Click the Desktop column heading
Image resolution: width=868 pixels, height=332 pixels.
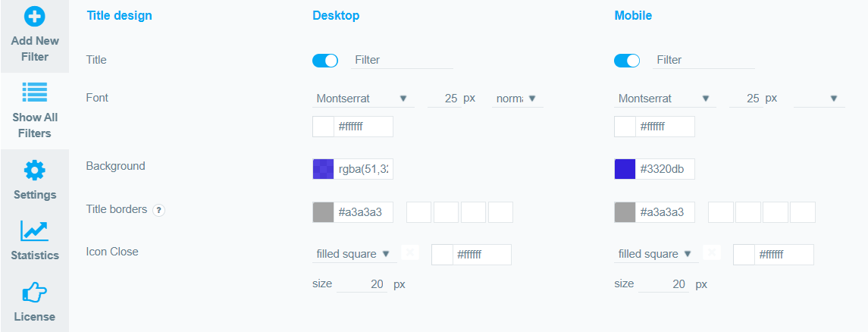[336, 15]
